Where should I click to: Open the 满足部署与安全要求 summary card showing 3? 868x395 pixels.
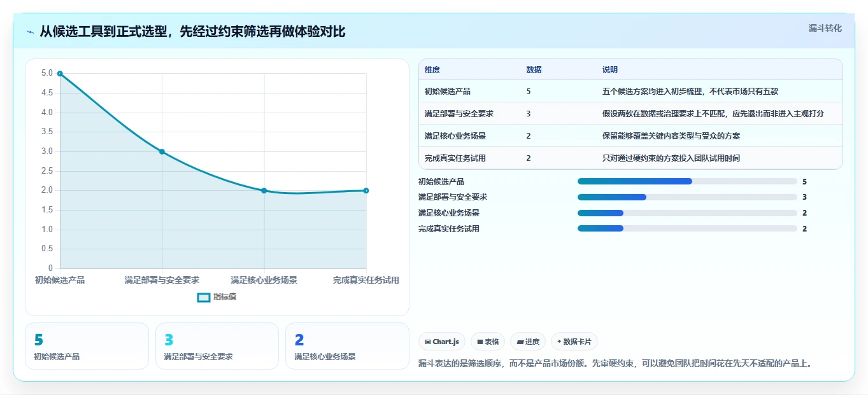coord(217,346)
